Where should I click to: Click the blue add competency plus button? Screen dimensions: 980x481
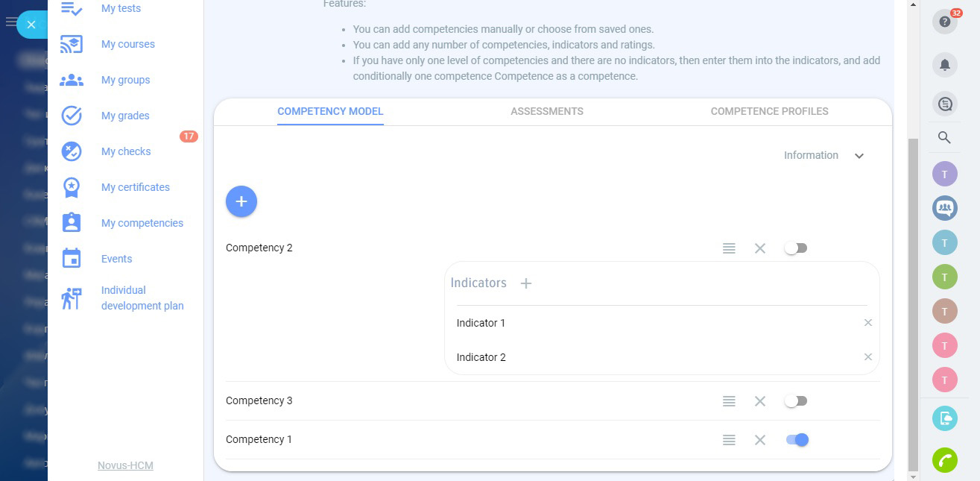(x=241, y=201)
